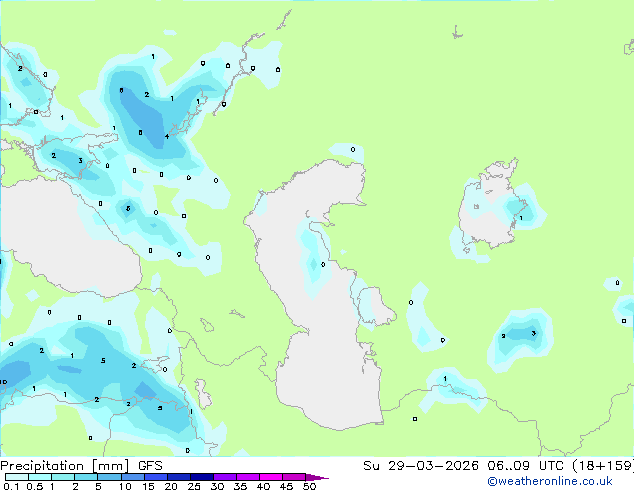The image size is (634, 490).
Task: Click the '4' precipitation value on the map
Action: point(167,137)
